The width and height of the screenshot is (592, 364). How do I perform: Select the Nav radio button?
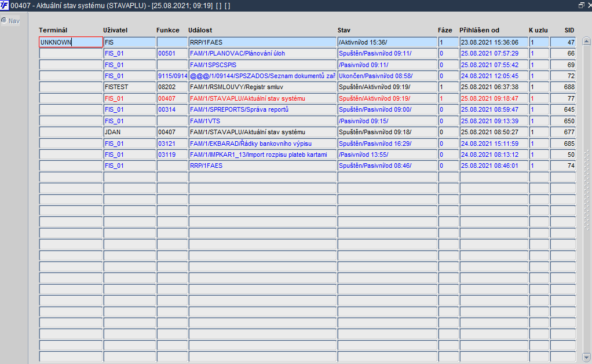click(4, 20)
